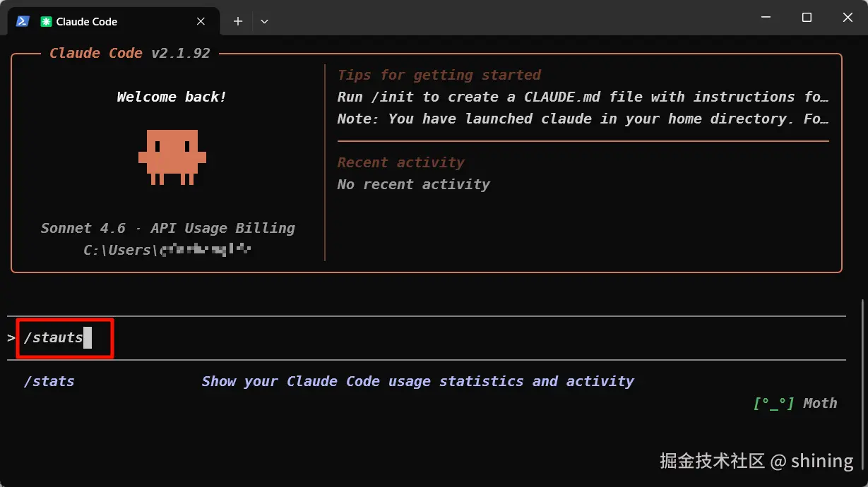Click the 'Note: You have launched claude' line
This screenshot has width=868, height=487.
[x=583, y=119]
